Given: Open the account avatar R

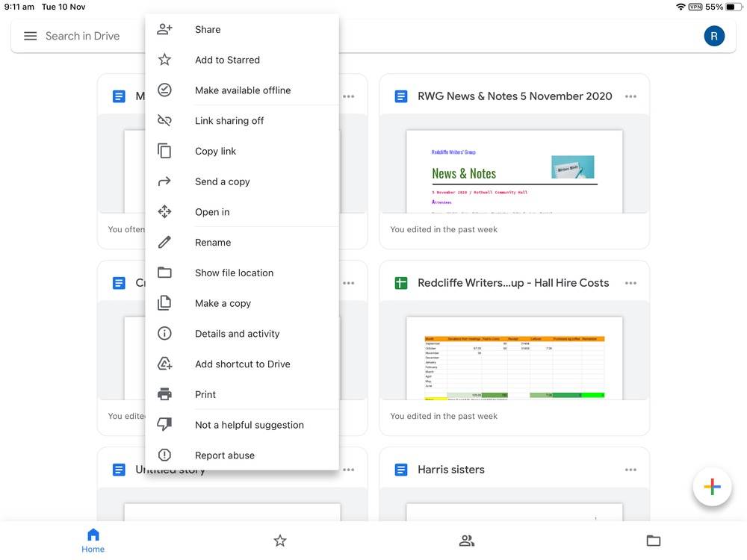Looking at the screenshot, I should pos(714,36).
